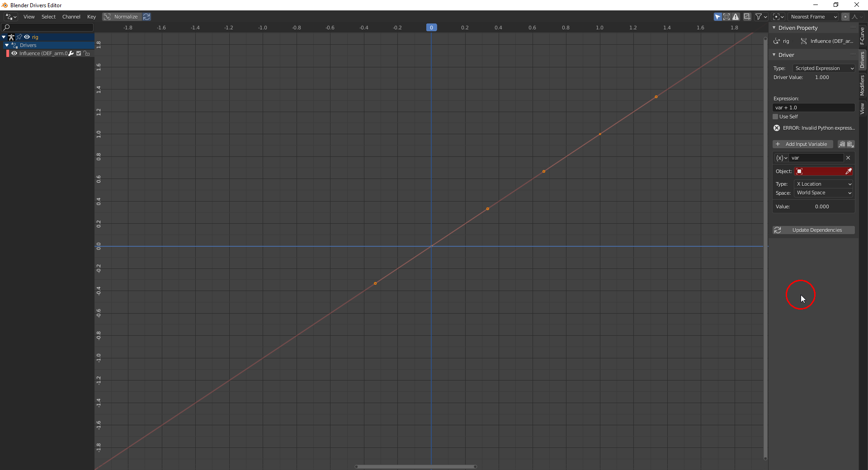The height and width of the screenshot is (470, 868).
Task: Open the Select menu
Action: pyautogui.click(x=48, y=17)
